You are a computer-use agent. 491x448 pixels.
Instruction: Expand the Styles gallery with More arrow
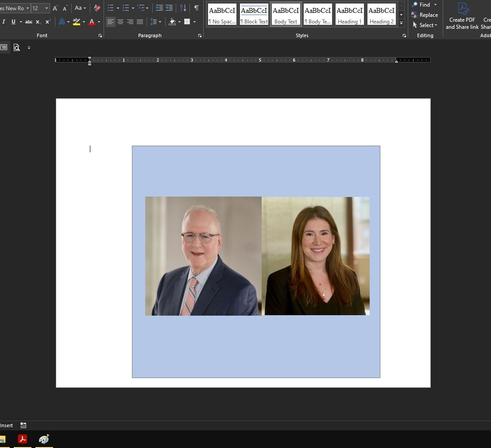(401, 23)
